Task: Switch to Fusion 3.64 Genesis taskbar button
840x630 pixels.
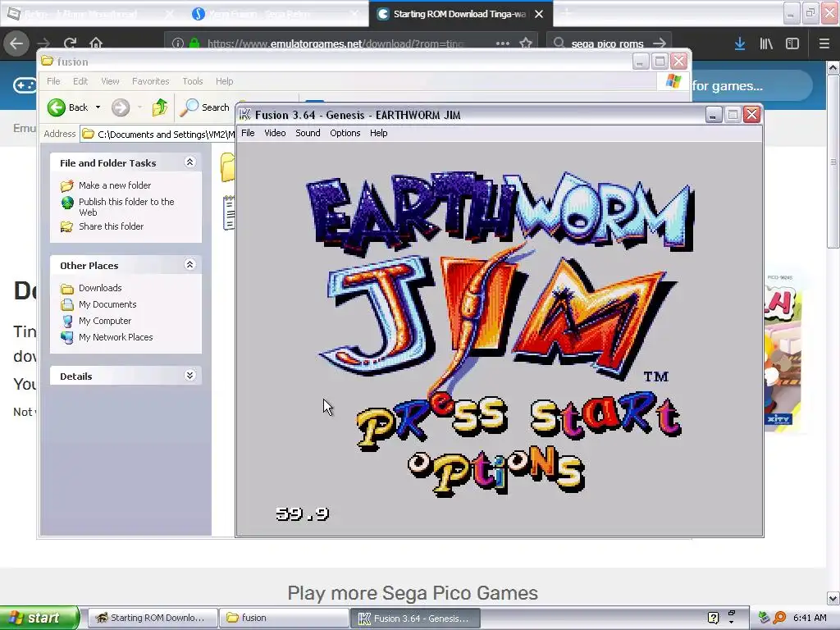Action: 416,618
